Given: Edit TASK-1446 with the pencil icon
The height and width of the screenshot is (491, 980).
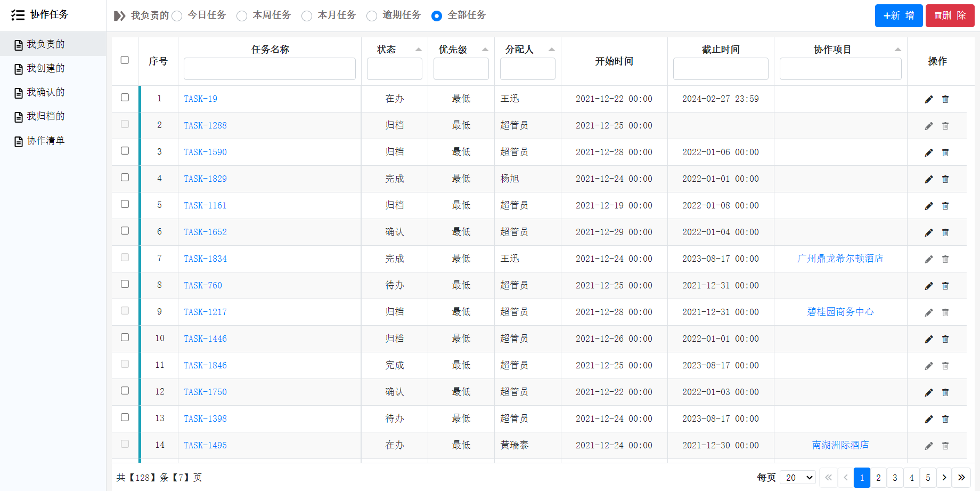Looking at the screenshot, I should (929, 339).
